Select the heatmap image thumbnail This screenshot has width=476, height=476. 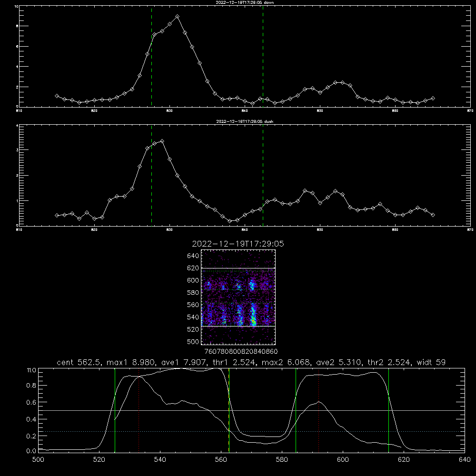tap(238, 297)
